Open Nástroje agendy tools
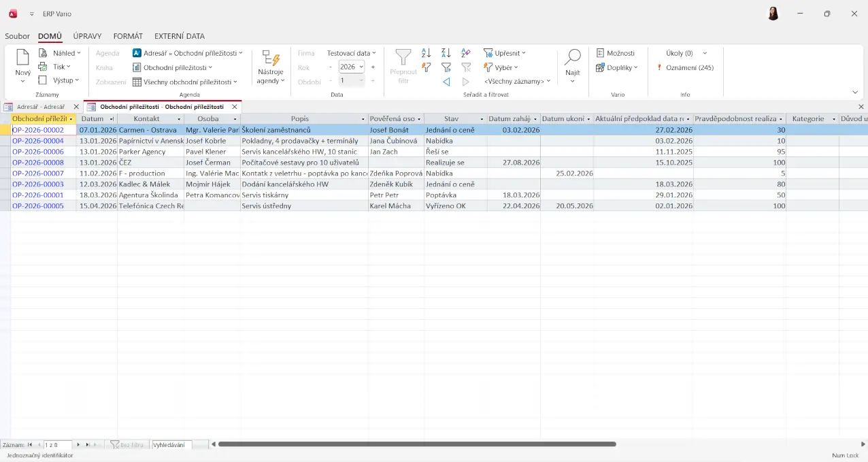Screen dimensions: 868x462 tap(271, 67)
